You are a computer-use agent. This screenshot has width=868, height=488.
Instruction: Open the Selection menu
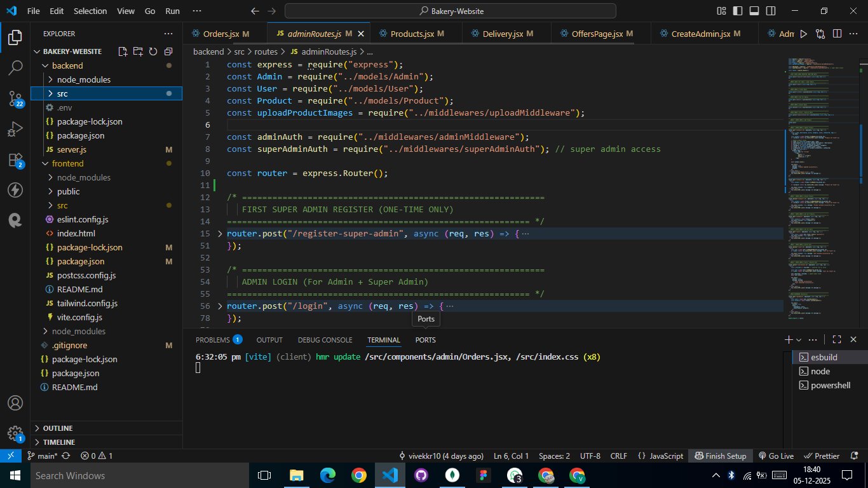(x=90, y=11)
